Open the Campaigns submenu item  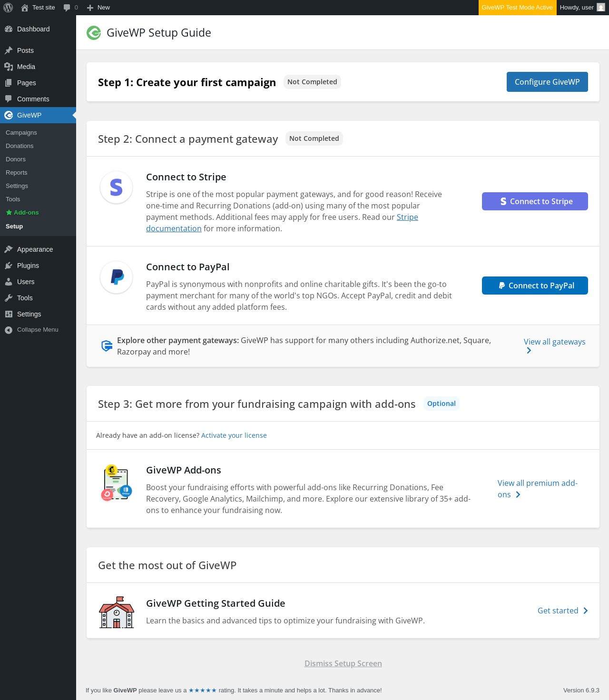click(21, 133)
